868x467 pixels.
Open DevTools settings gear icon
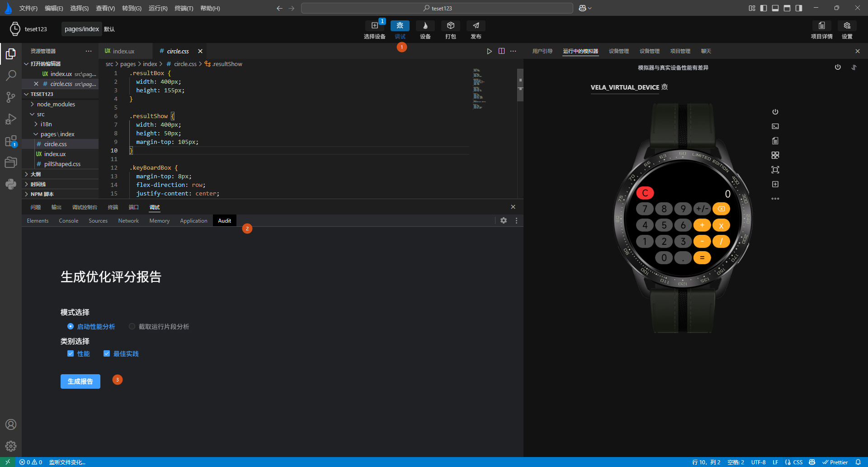pos(504,220)
